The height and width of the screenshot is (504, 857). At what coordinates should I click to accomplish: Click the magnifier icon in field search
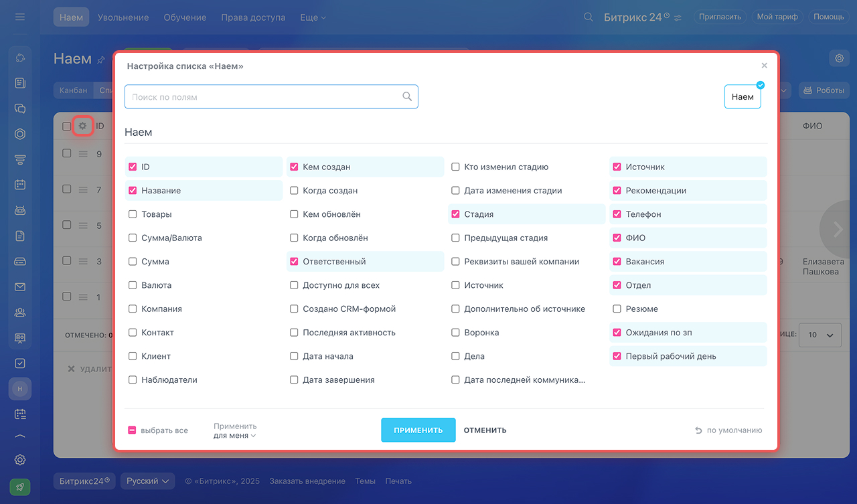point(407,96)
